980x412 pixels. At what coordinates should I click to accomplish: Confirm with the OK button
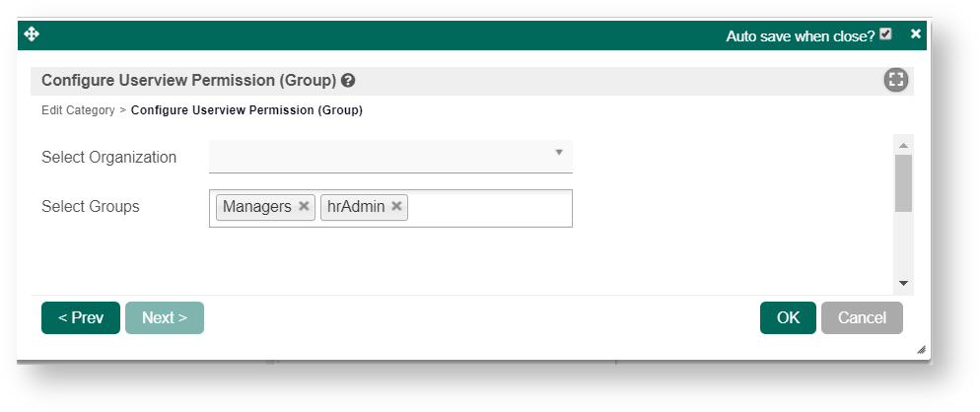click(788, 317)
